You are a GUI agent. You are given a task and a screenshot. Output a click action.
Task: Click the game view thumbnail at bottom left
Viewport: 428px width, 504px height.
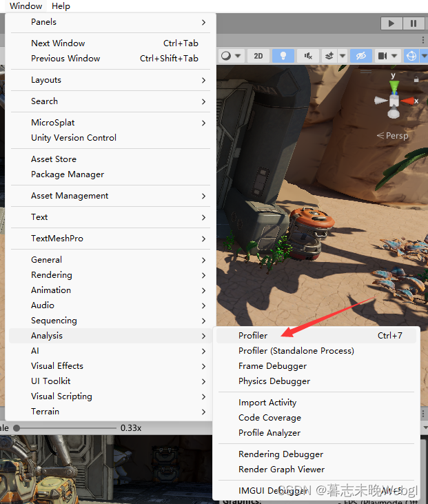click(105, 470)
